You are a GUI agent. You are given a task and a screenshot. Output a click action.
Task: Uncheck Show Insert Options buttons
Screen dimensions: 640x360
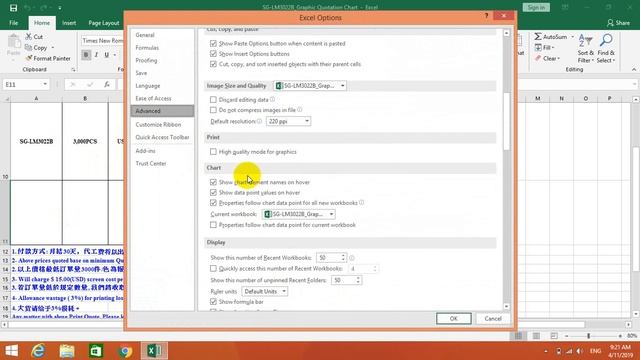pos(213,53)
